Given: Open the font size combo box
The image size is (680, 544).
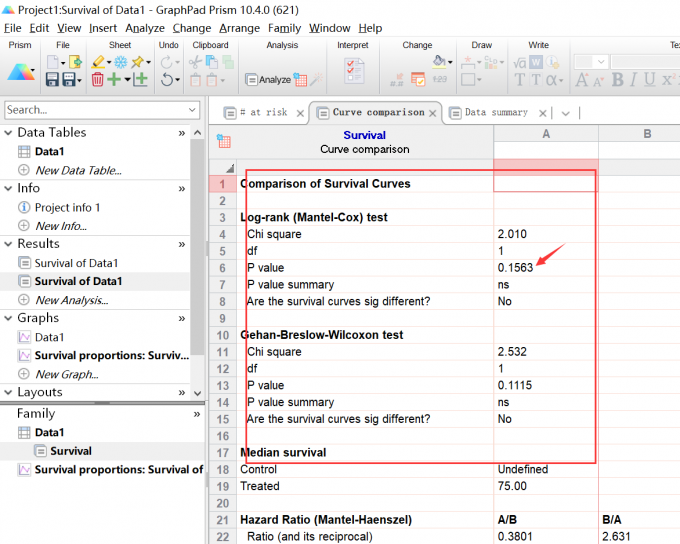Looking at the screenshot, I should [x=590, y=62].
